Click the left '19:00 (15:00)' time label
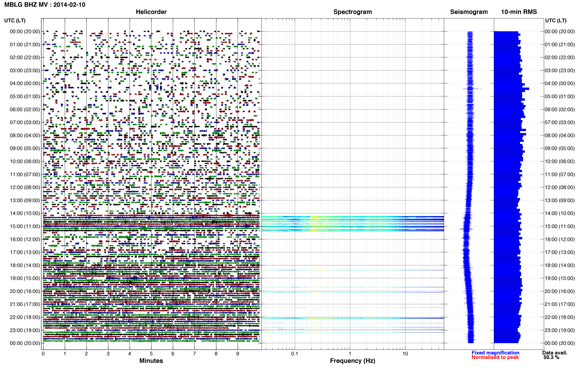The image size is (588, 368). click(x=25, y=278)
